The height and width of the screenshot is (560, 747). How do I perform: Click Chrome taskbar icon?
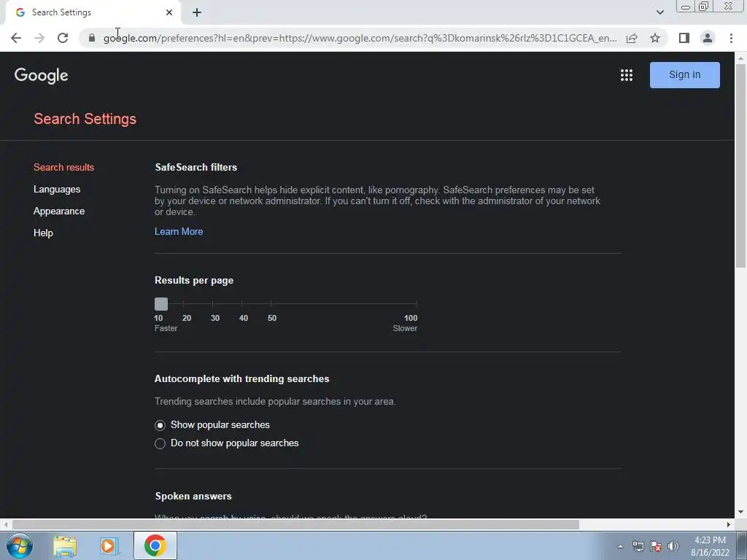tap(155, 545)
